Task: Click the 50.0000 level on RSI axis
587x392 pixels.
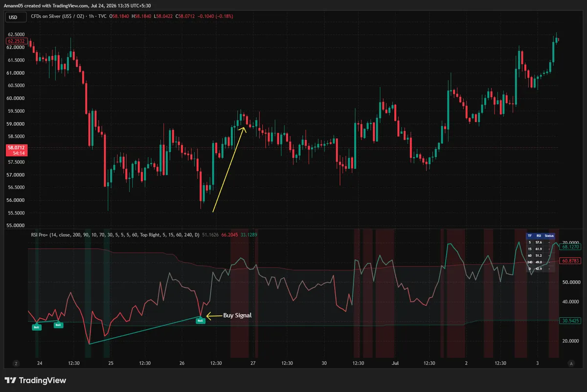Action: pos(570,282)
